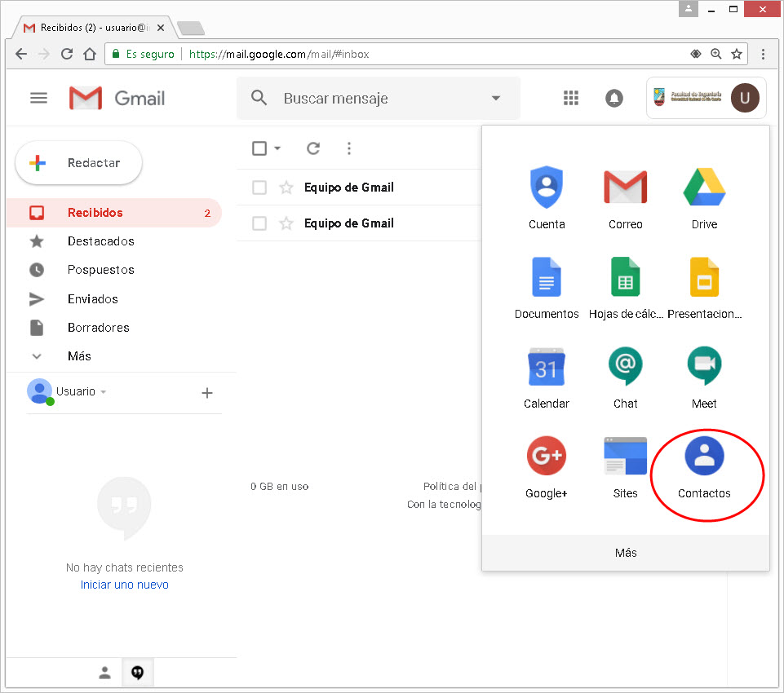
Task: Open the Documentos app
Action: click(547, 289)
